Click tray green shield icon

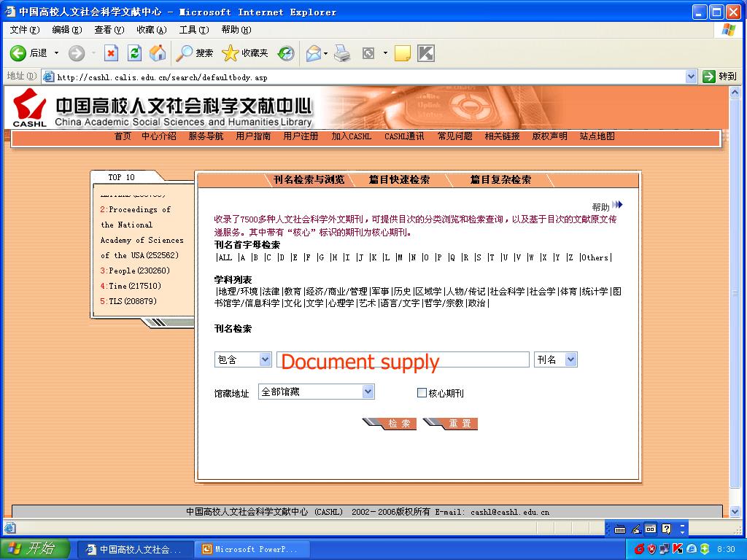click(x=705, y=549)
